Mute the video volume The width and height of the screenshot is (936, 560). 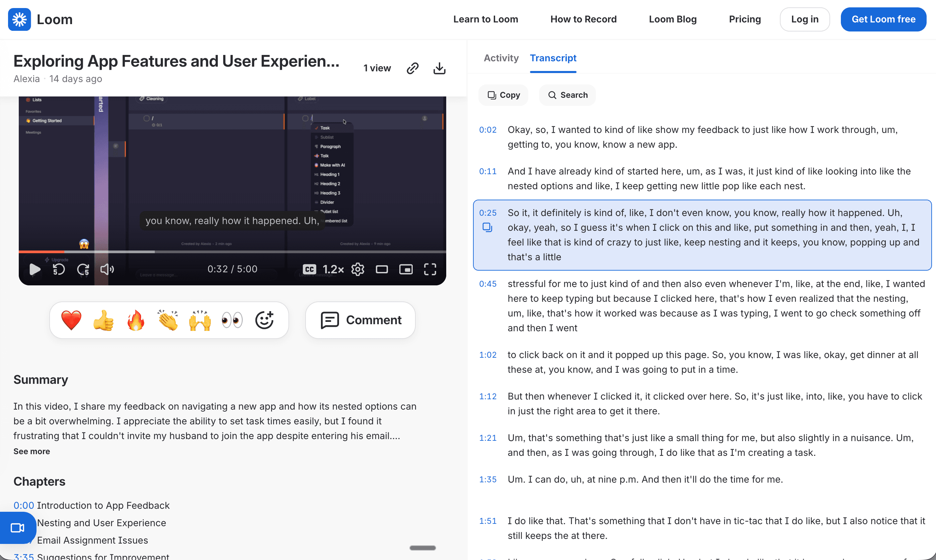point(107,269)
